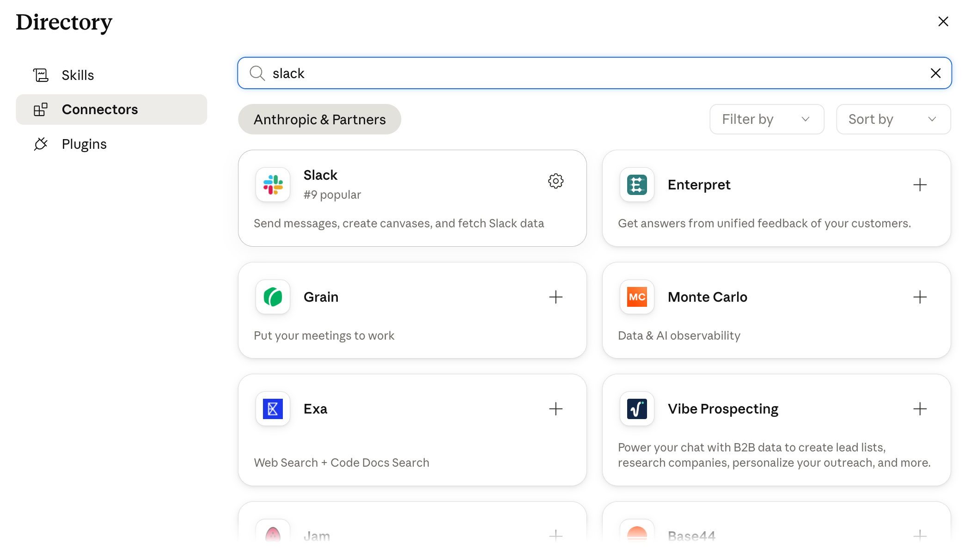
Task: Focus the search field containing slack
Action: coord(594,73)
